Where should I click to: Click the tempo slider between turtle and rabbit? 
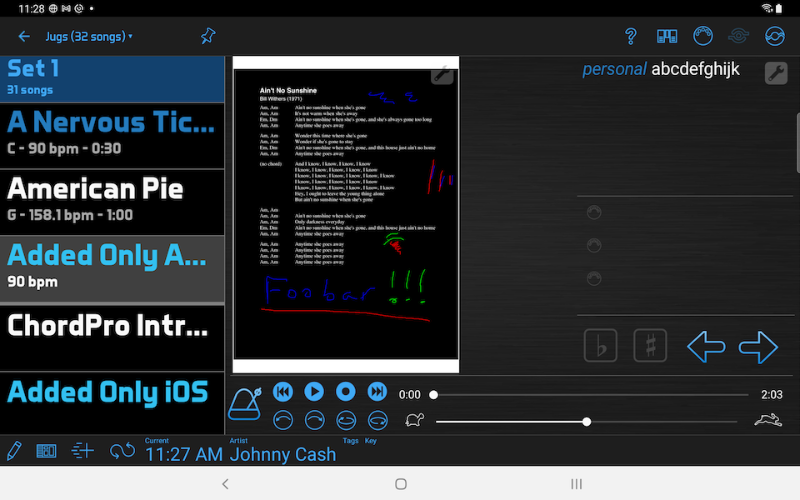point(587,421)
